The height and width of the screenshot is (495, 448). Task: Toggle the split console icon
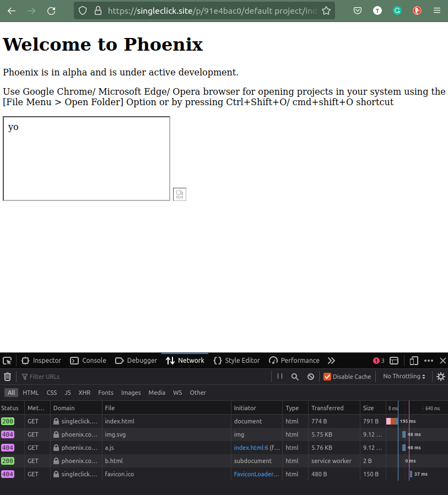(x=394, y=361)
